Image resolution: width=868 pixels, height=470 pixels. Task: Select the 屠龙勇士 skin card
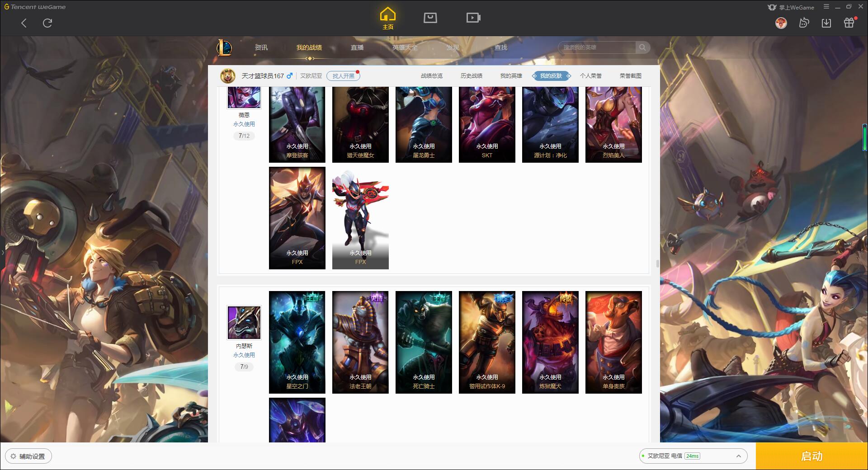(424, 124)
